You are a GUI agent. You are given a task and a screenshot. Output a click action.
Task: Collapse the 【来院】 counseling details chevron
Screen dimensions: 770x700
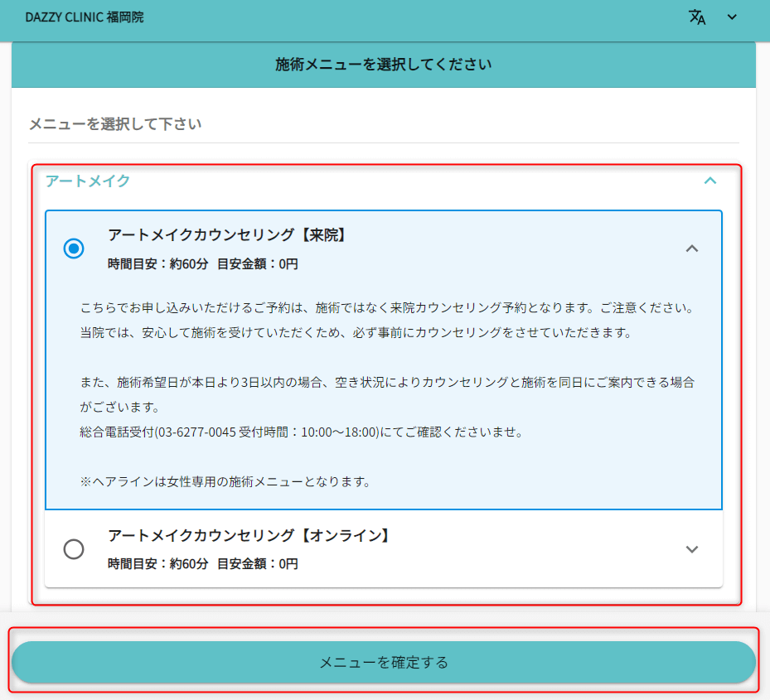coord(692,249)
